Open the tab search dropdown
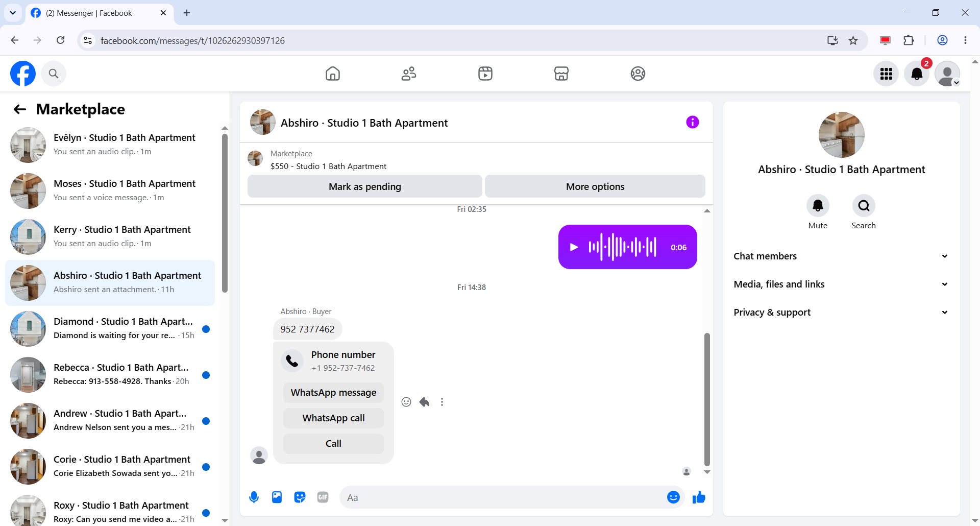Image resolution: width=980 pixels, height=526 pixels. pyautogui.click(x=13, y=13)
